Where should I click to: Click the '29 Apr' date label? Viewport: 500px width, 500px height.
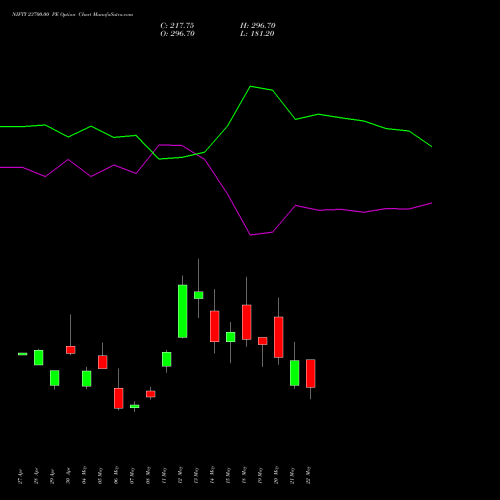[52, 476]
